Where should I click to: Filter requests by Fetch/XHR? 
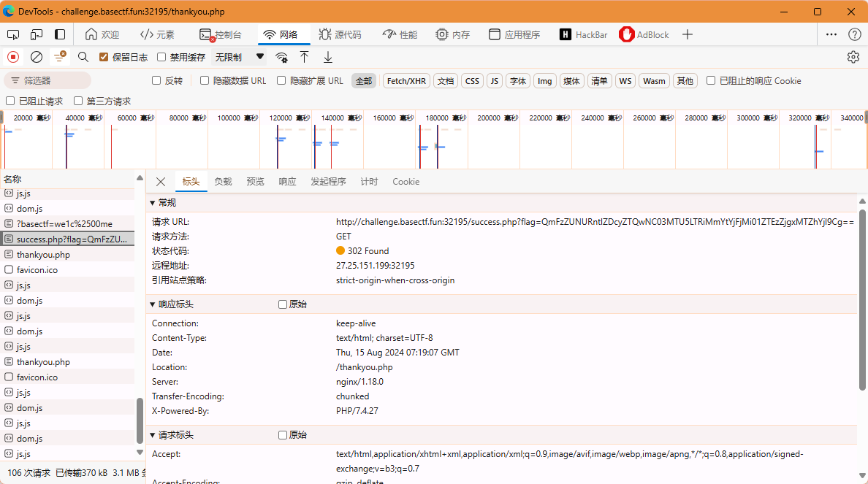406,81
